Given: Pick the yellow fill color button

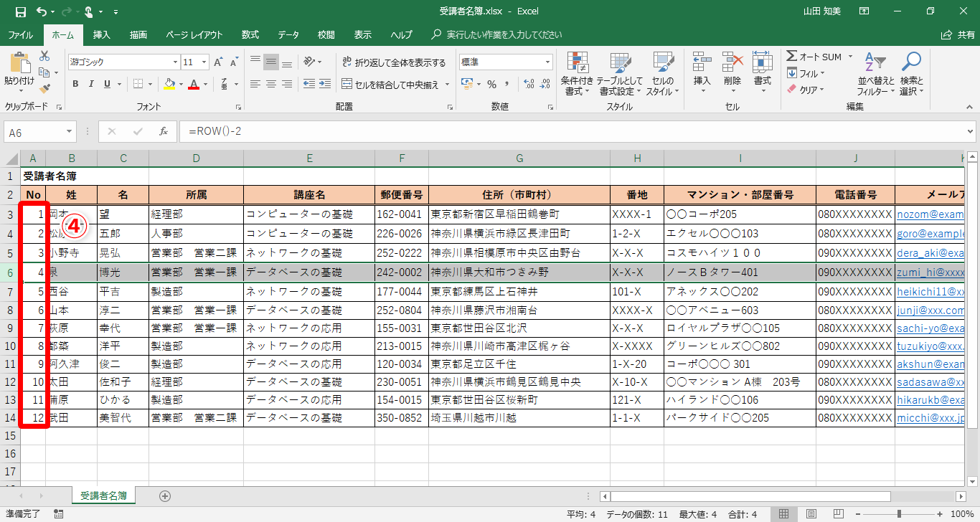Looking at the screenshot, I should pyautogui.click(x=169, y=84).
